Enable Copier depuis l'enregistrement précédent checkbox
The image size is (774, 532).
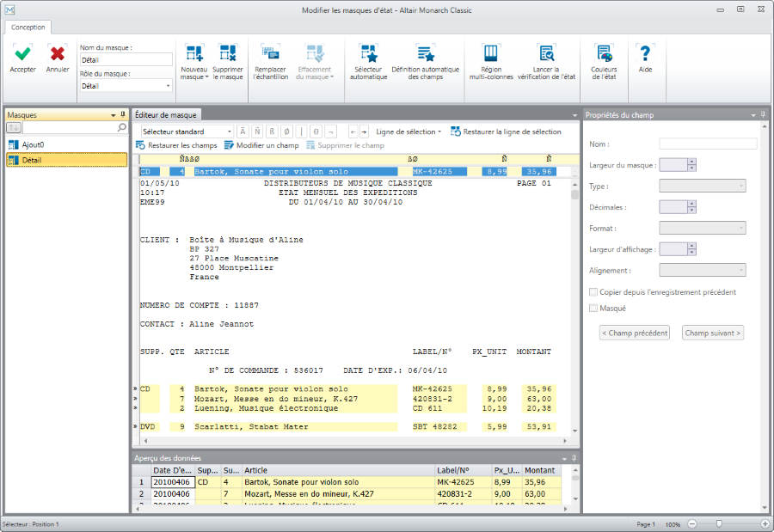(593, 292)
